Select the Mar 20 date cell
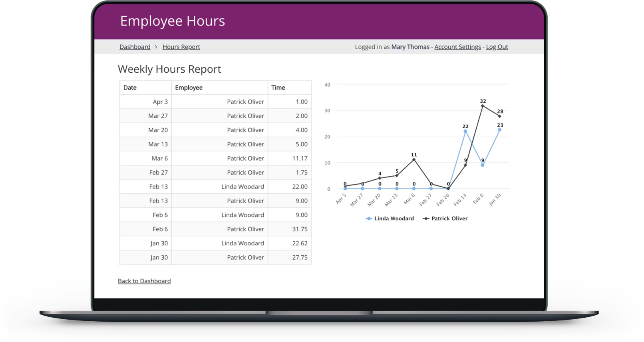This screenshot has width=644, height=342. 145,130
